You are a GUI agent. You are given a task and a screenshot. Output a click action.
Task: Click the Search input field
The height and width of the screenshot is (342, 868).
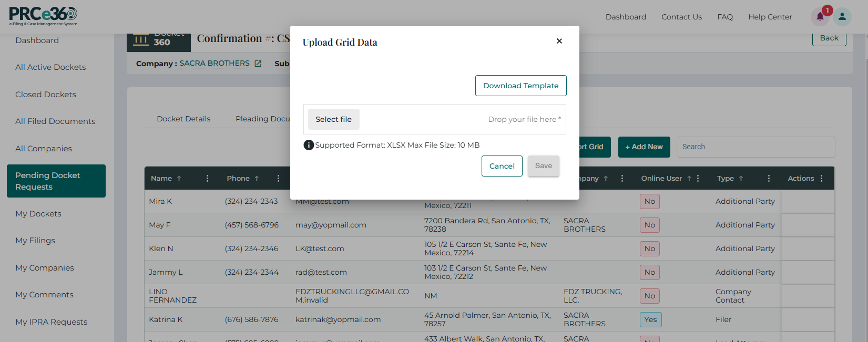pyautogui.click(x=755, y=147)
